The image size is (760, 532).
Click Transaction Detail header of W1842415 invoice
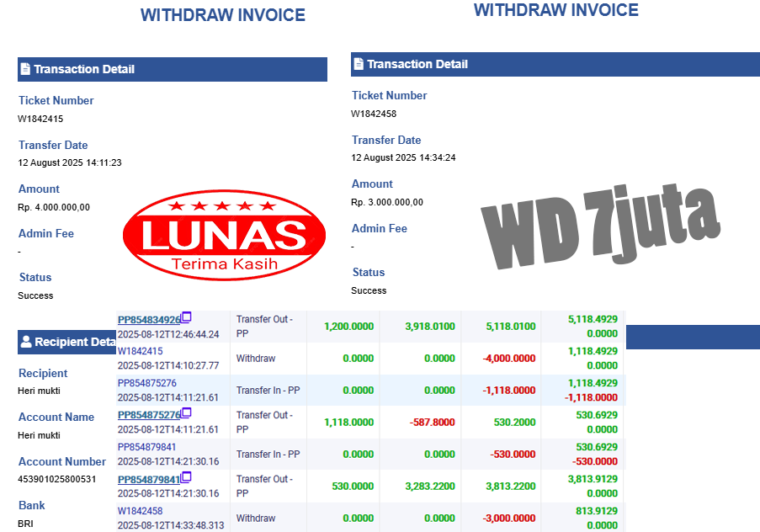pyautogui.click(x=173, y=69)
